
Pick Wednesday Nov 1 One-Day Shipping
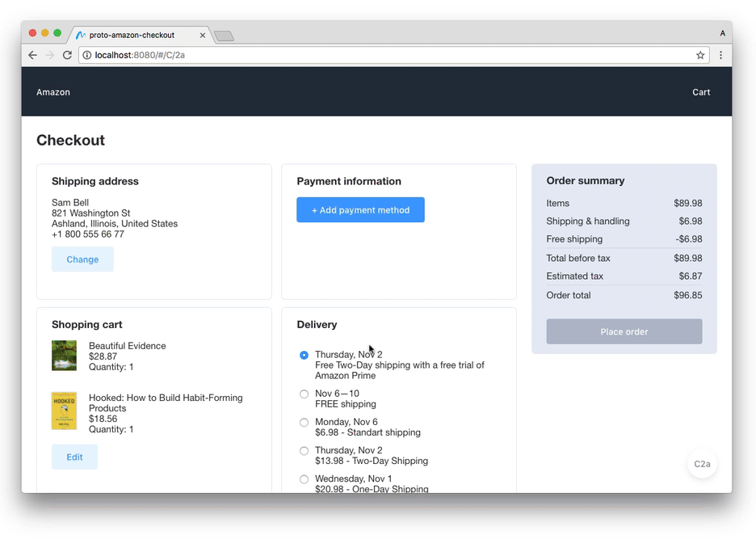(x=304, y=478)
